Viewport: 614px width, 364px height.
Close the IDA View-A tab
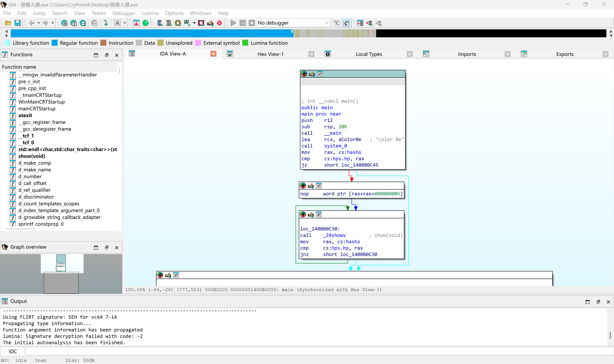(x=213, y=54)
